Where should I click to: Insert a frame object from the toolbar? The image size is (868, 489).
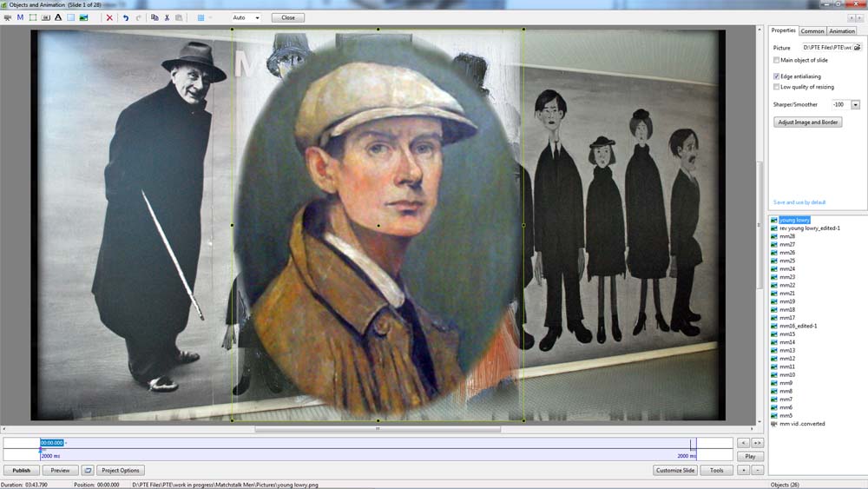click(x=33, y=17)
